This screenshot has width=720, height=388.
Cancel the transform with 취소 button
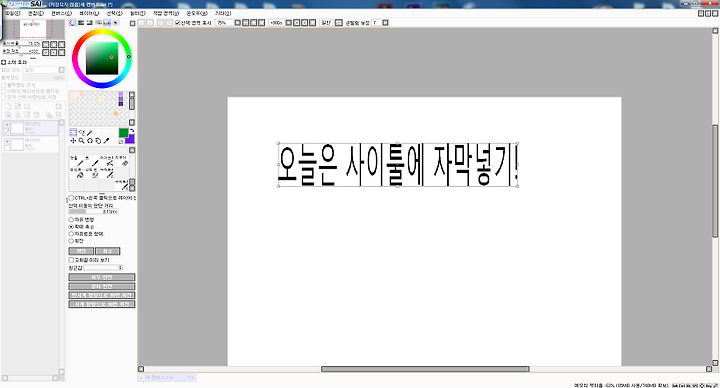(x=107, y=251)
